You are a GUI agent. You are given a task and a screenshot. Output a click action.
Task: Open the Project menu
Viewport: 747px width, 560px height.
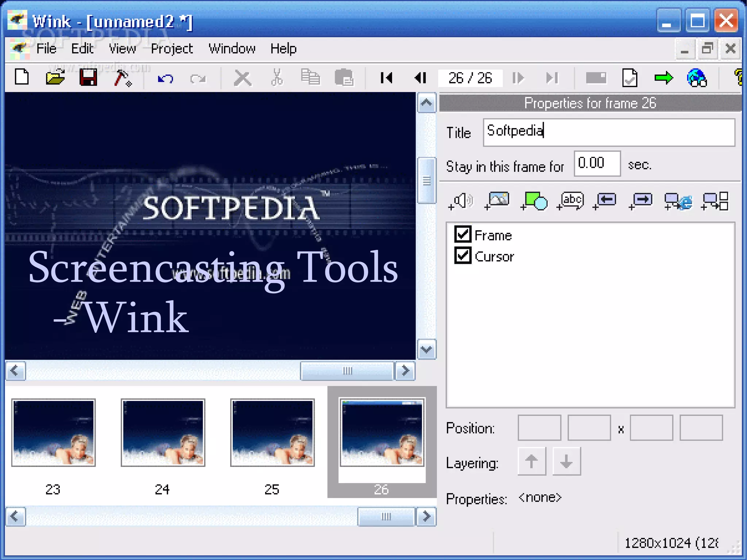pos(172,49)
